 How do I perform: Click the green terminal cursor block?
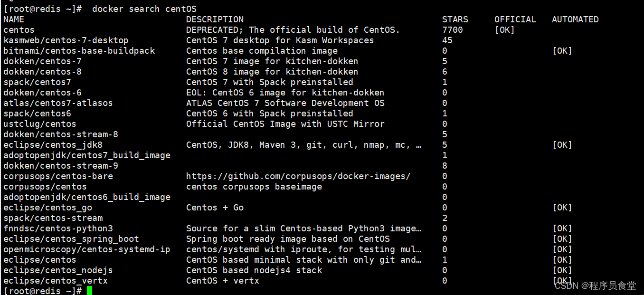89,291
